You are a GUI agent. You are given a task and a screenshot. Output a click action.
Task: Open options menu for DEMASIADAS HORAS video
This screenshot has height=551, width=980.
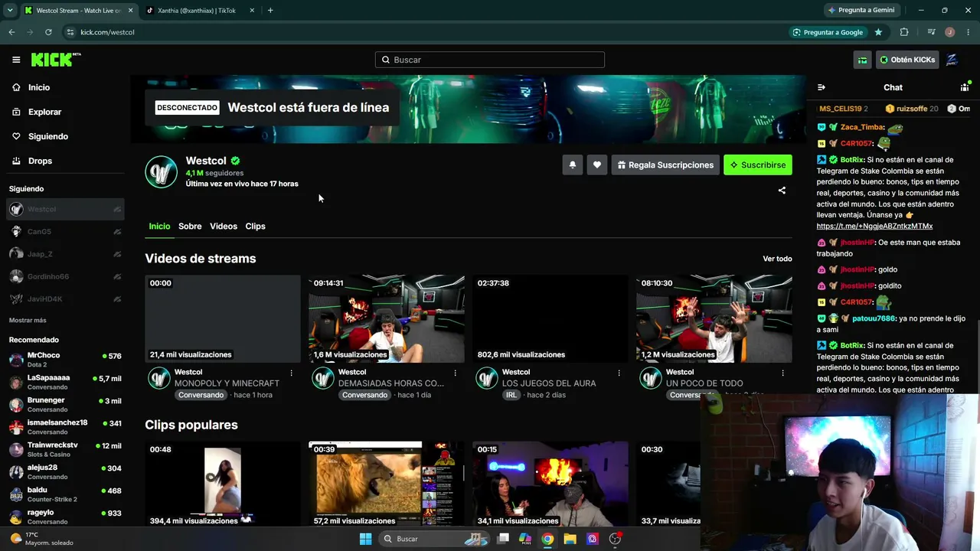pyautogui.click(x=455, y=373)
